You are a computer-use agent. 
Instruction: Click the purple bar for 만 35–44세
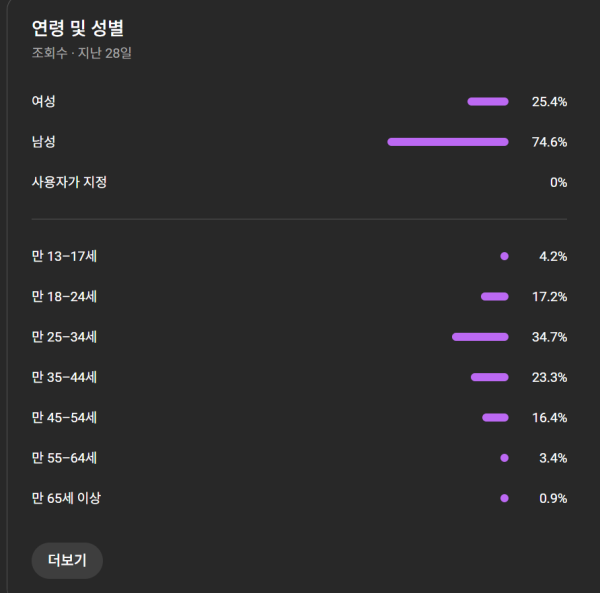[490, 377]
